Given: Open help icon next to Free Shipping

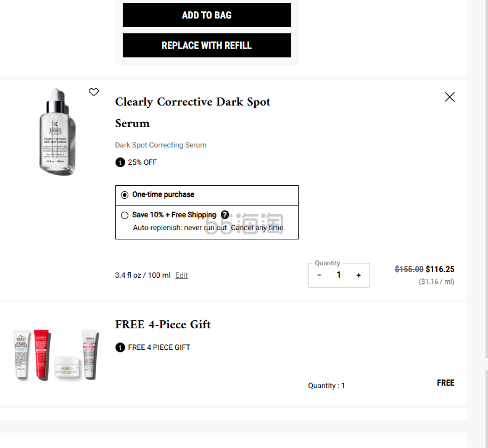Looking at the screenshot, I should tap(225, 215).
